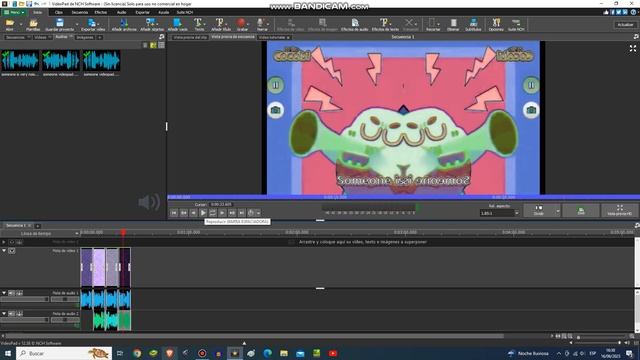The image size is (640, 360).
Task: Click the red Grabar record icon
Action: (242, 24)
